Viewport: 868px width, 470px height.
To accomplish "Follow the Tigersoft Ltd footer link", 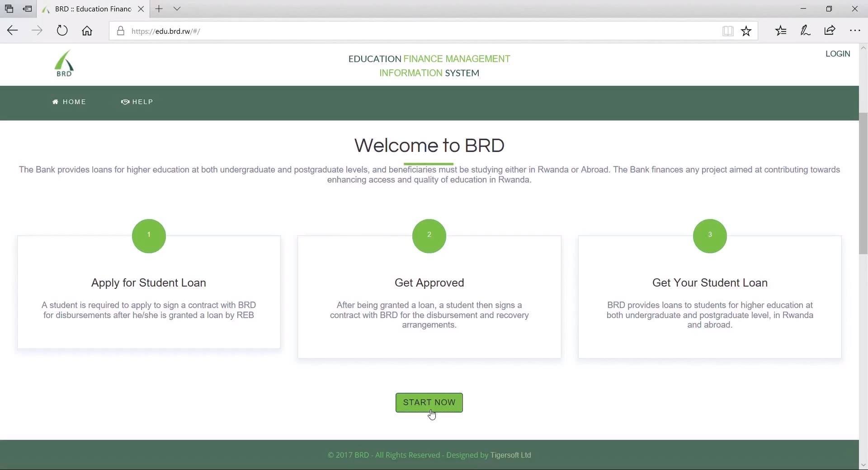I will click(510, 455).
